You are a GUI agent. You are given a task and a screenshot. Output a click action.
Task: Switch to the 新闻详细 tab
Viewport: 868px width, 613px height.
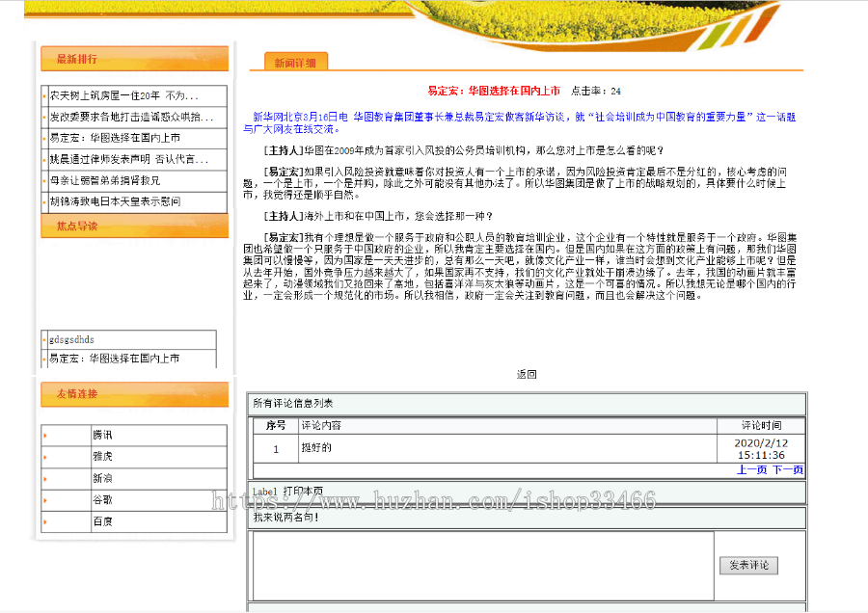click(294, 60)
